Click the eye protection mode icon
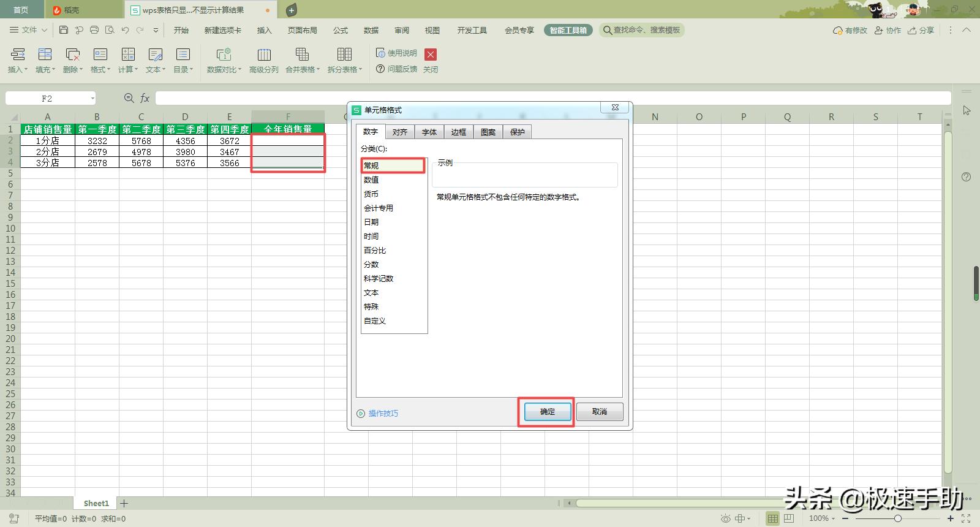The image size is (980, 527). pyautogui.click(x=726, y=518)
